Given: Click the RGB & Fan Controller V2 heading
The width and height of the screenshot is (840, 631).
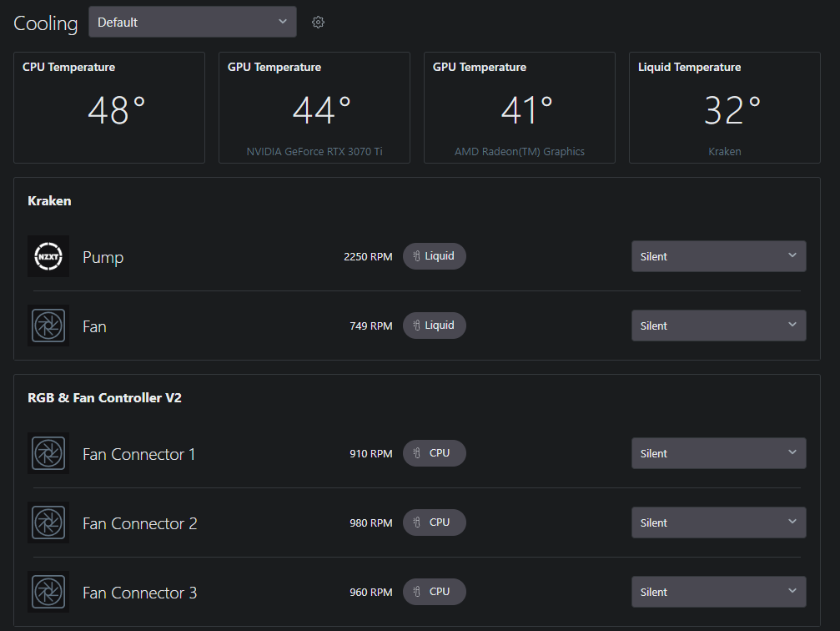Looking at the screenshot, I should click(104, 398).
